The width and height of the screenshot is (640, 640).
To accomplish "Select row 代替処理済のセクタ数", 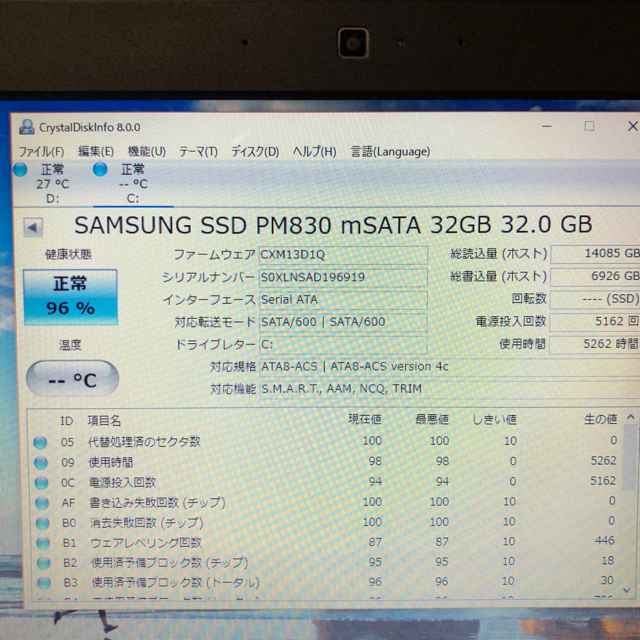I will [x=327, y=441].
